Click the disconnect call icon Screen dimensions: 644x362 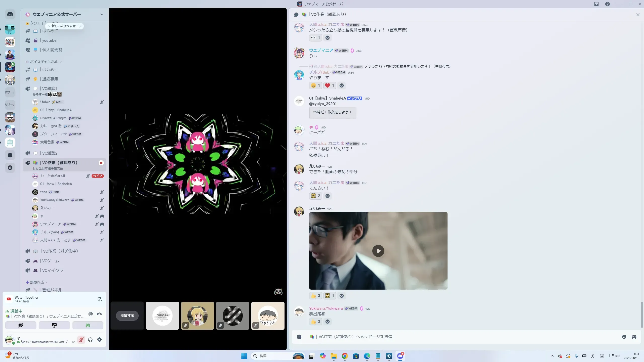99,314
